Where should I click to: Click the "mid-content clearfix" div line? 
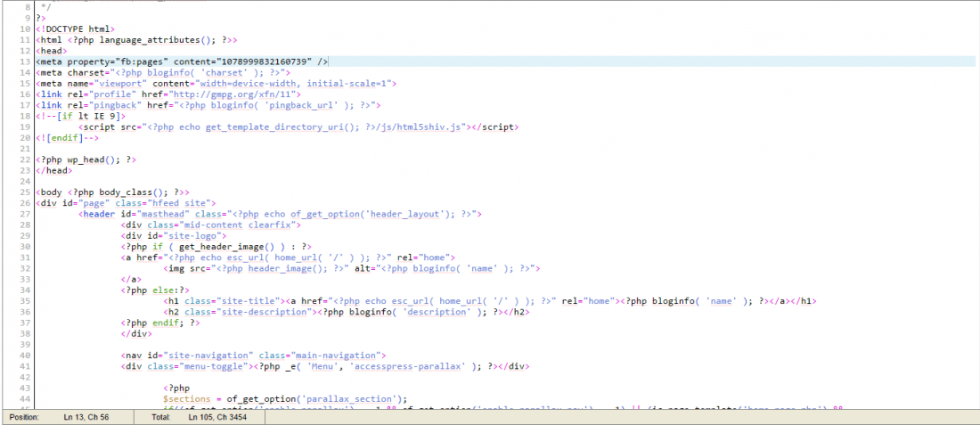(x=210, y=225)
